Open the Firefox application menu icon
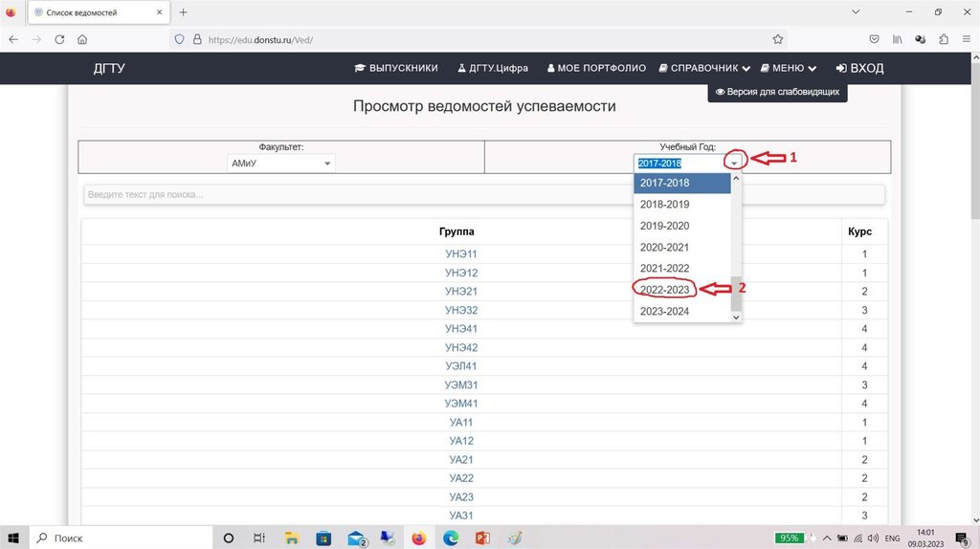The width and height of the screenshot is (980, 549). [966, 39]
